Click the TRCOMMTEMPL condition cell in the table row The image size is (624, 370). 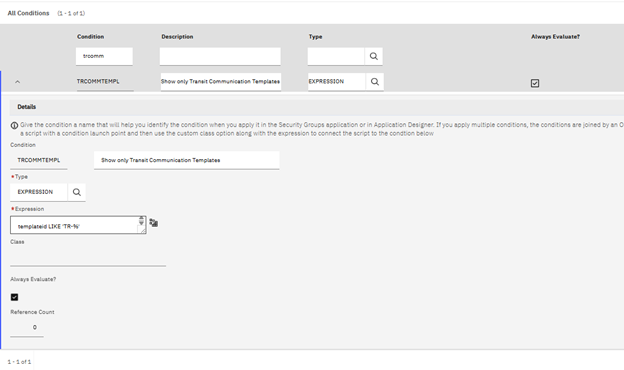click(105, 82)
